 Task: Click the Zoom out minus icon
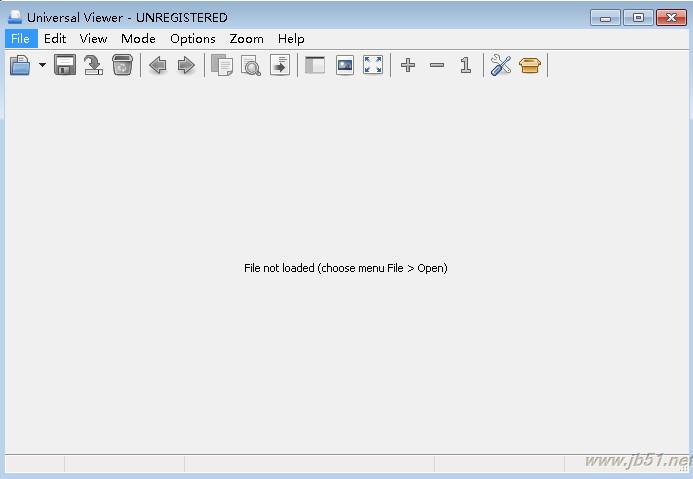pos(437,65)
